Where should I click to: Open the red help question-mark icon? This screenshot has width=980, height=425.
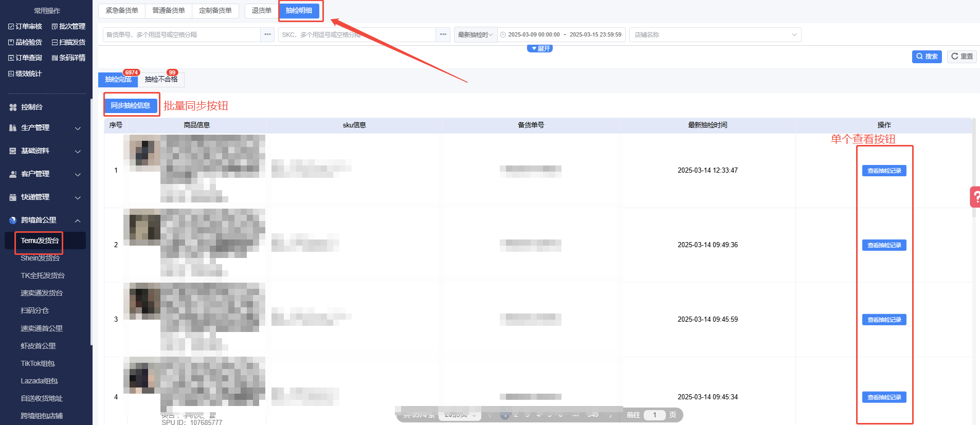click(x=975, y=197)
